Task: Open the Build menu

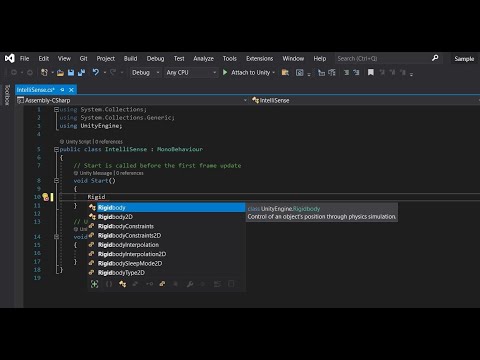Action: tap(130, 58)
